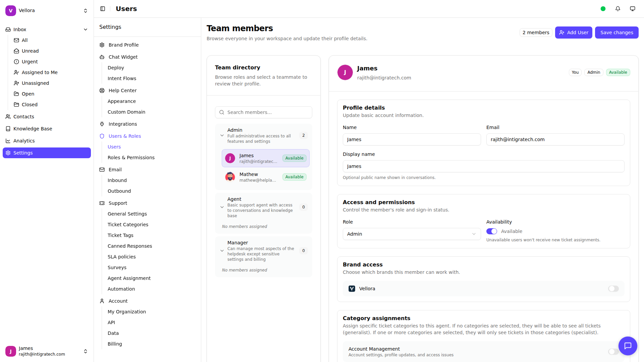The height and width of the screenshot is (362, 644).
Task: Click the Vellora brand logo in Brand access
Action: point(352,289)
